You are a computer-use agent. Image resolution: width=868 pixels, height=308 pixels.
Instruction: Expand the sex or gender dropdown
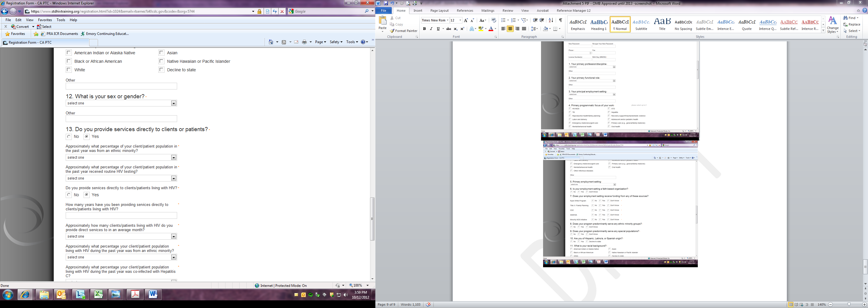pos(174,104)
